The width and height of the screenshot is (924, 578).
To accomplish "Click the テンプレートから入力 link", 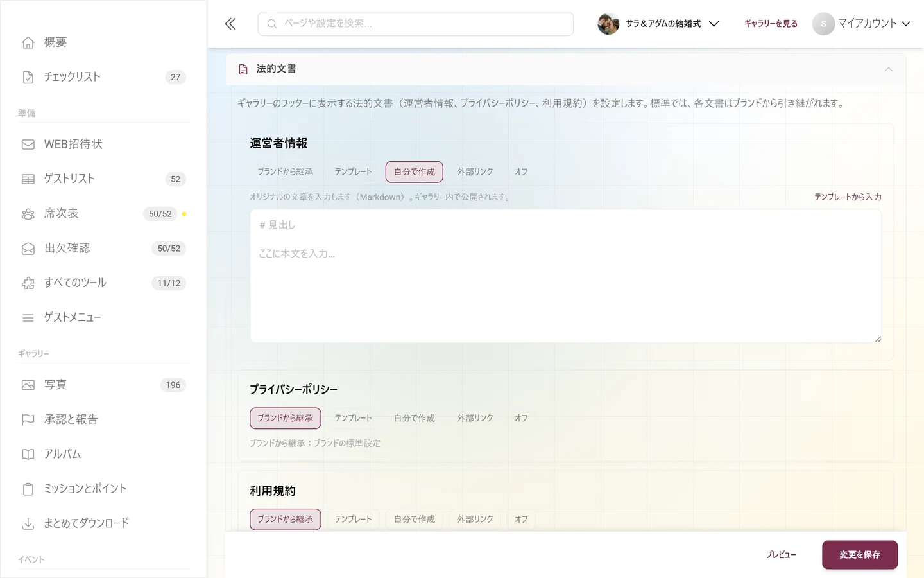I will (x=848, y=197).
